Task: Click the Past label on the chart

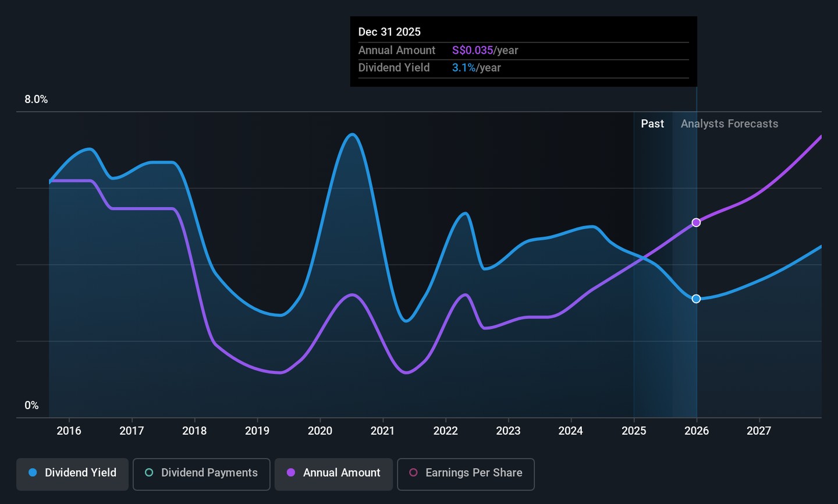Action: tap(652, 124)
